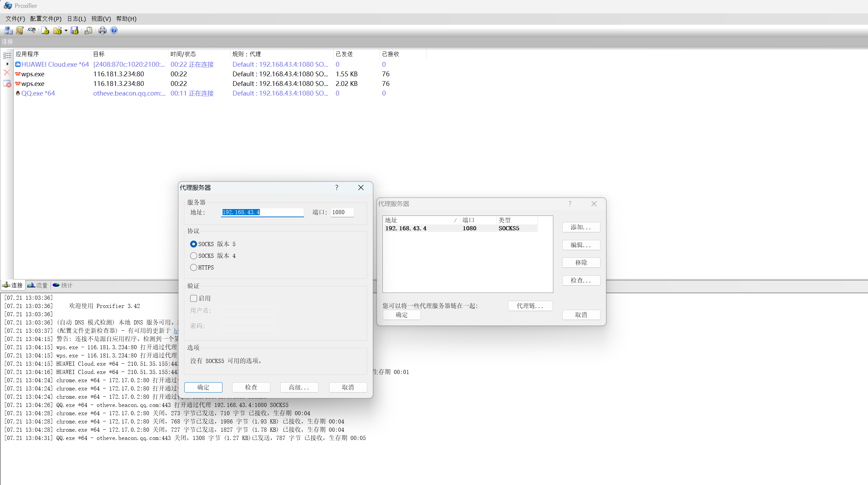Screen dimensions: 868x485
Task: Click the ? help button of the proxy list dialog
Action: point(570,203)
